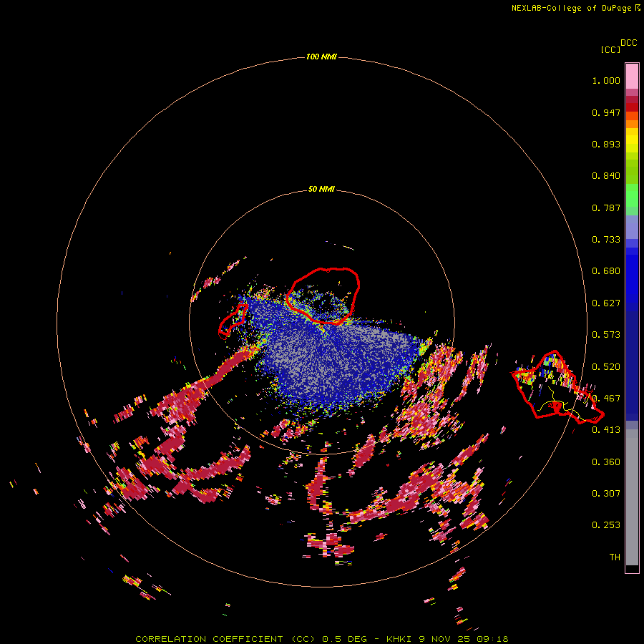The width and height of the screenshot is (644, 644).
Task: Click the 0.573 scale value
Action: click(x=606, y=335)
